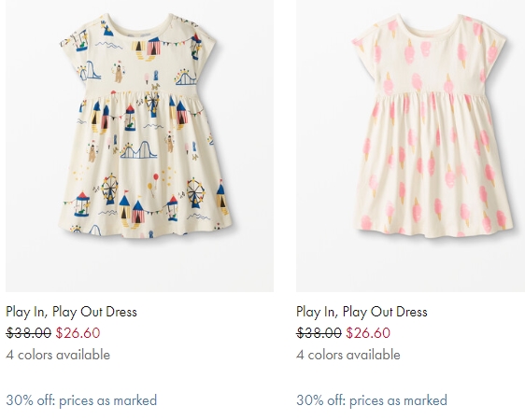This screenshot has width=525, height=420.
Task: Open the carnival print dress photo
Action: [139, 146]
